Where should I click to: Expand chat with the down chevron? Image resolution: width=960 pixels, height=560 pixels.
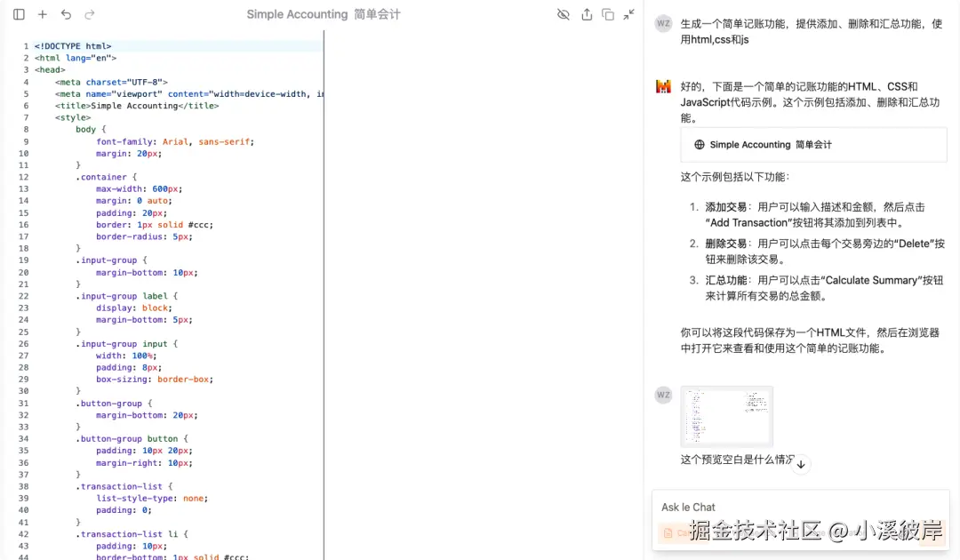pyautogui.click(x=800, y=463)
